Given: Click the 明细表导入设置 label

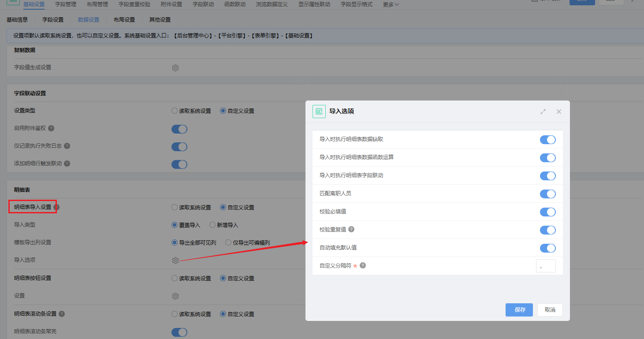Looking at the screenshot, I should (x=33, y=207).
